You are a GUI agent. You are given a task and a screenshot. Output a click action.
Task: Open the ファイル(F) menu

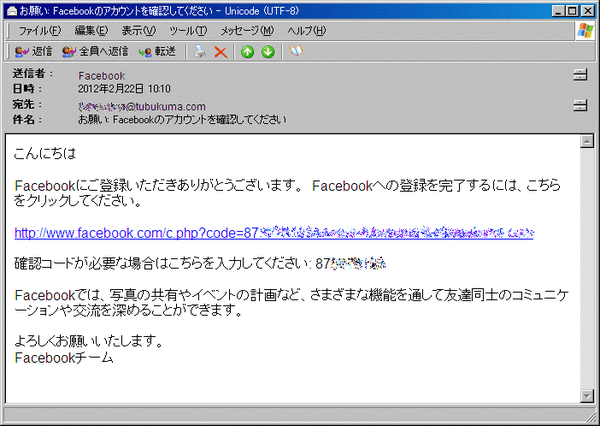tap(39, 31)
